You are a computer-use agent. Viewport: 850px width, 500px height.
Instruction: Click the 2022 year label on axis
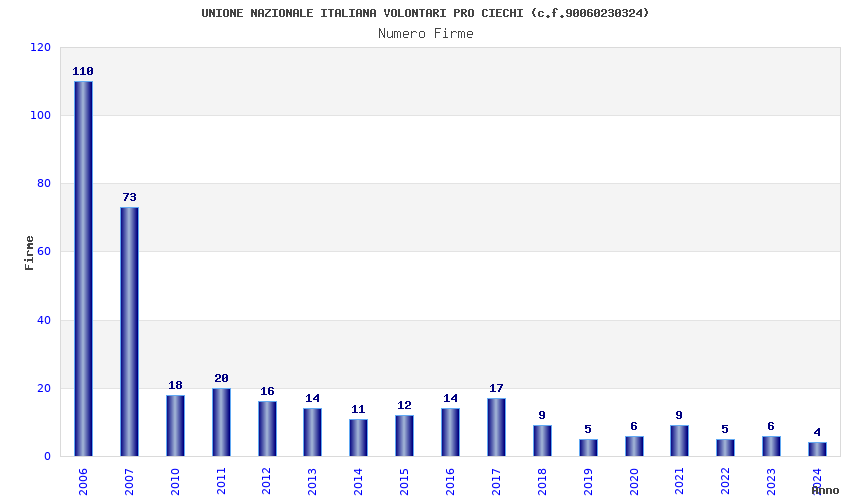pyautogui.click(x=725, y=481)
